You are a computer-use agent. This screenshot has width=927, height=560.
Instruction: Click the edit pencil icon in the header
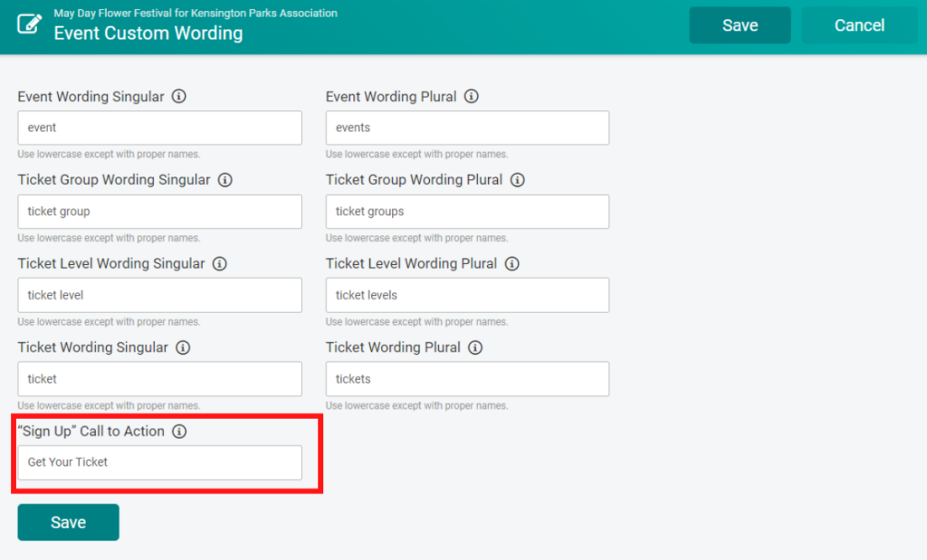[29, 24]
